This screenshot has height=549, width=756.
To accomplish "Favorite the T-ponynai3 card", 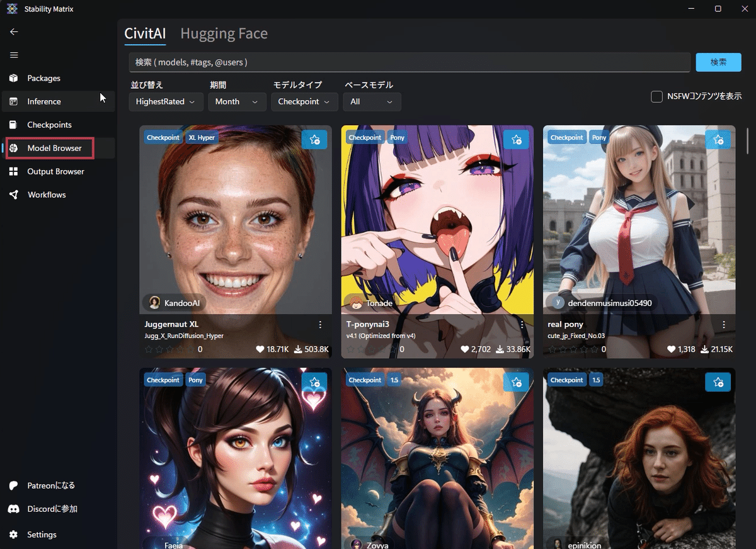I will tap(516, 139).
